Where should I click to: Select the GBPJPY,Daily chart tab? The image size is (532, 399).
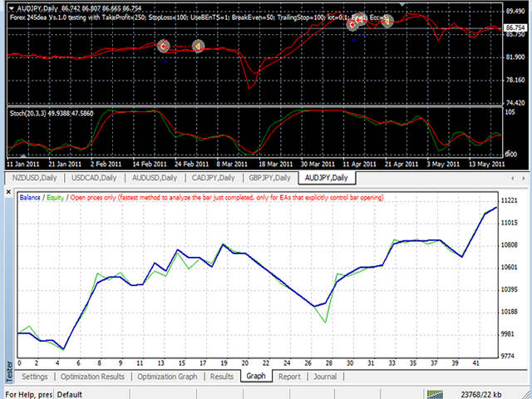coord(269,178)
